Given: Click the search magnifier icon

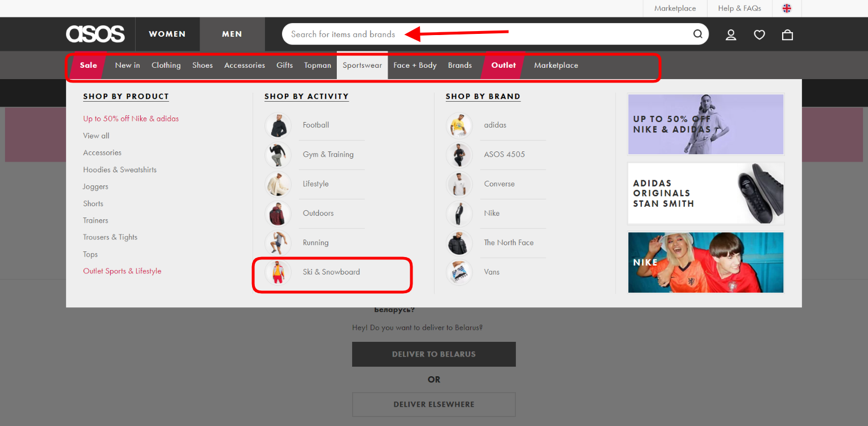Looking at the screenshot, I should pos(698,34).
